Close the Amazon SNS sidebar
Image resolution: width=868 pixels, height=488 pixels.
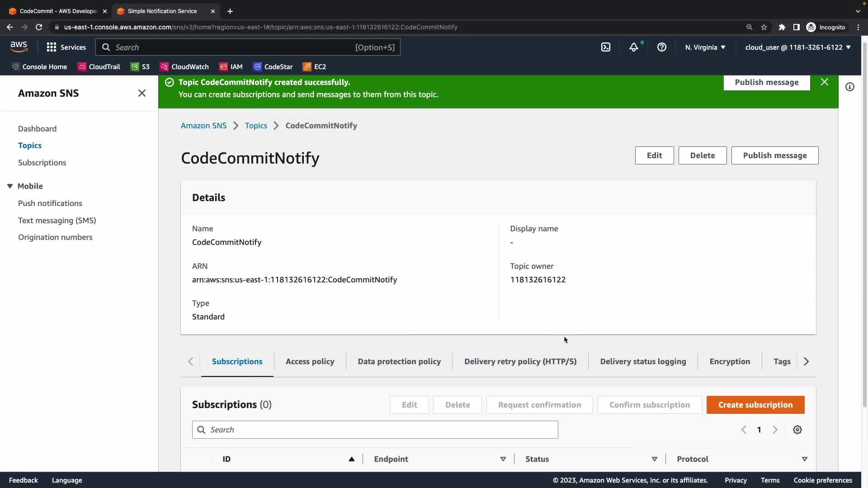coord(142,93)
